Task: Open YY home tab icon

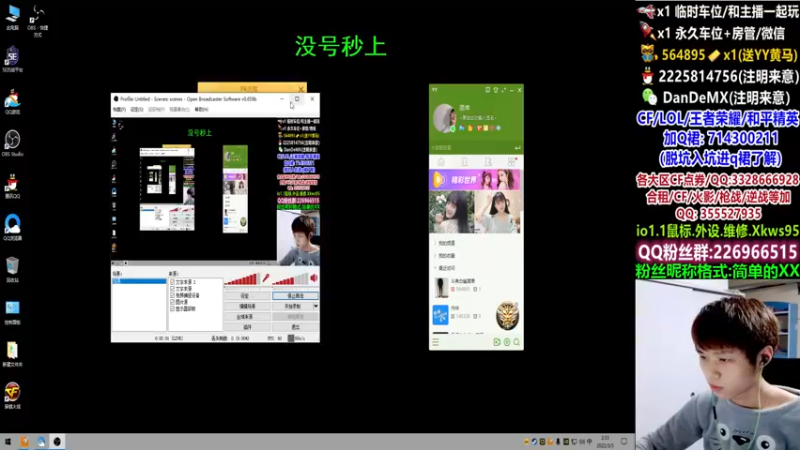Action: point(441,162)
